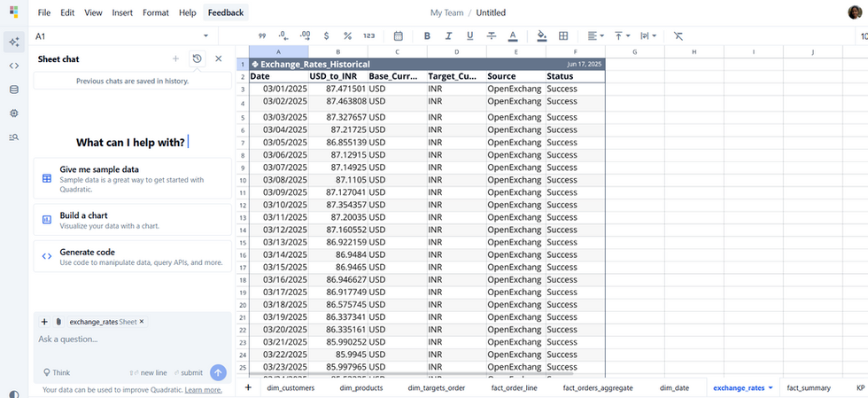Image resolution: width=868 pixels, height=398 pixels.
Task: Open cell borders menu
Action: click(x=563, y=36)
